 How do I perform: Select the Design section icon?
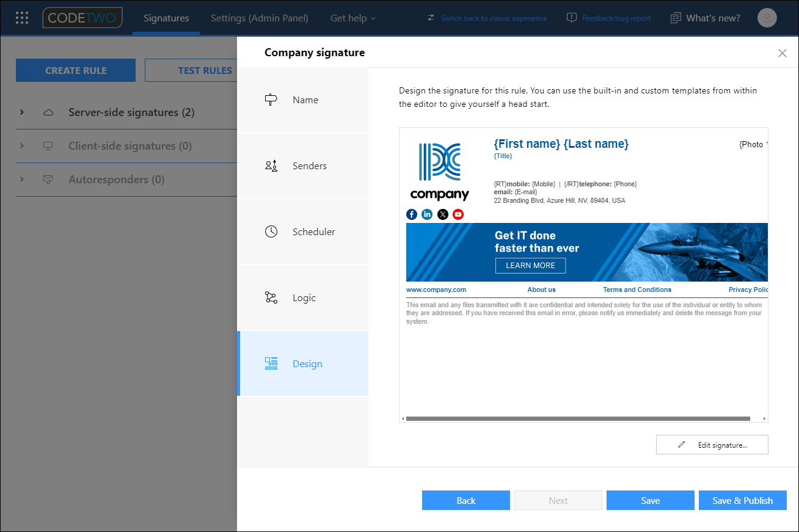click(x=271, y=363)
